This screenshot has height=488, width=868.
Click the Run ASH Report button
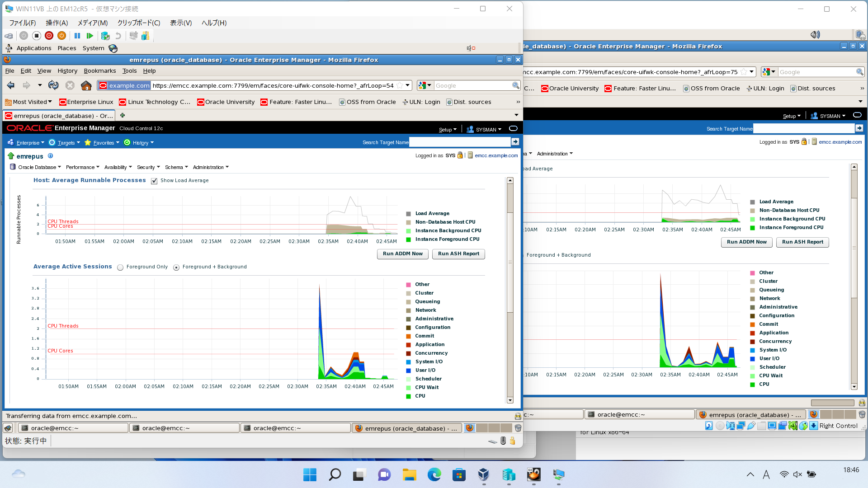458,254
